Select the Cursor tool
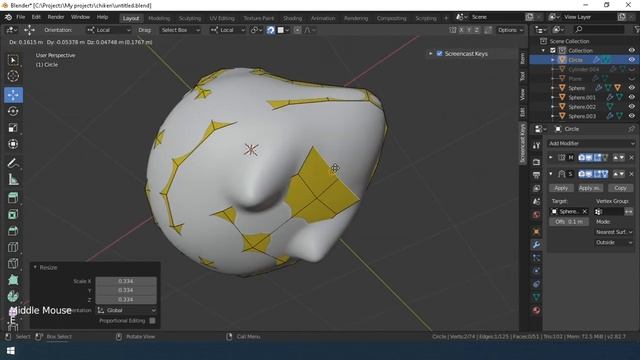The height and width of the screenshot is (360, 640). point(13,76)
